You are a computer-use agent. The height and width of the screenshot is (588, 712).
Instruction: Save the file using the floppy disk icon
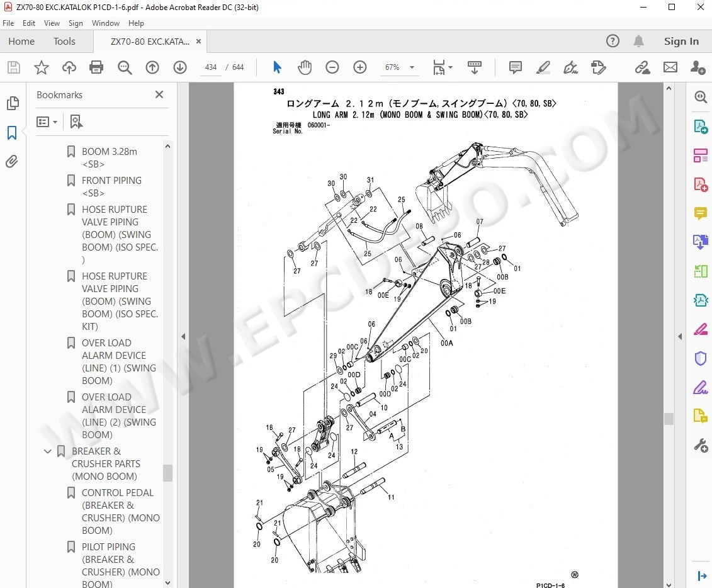pyautogui.click(x=14, y=67)
